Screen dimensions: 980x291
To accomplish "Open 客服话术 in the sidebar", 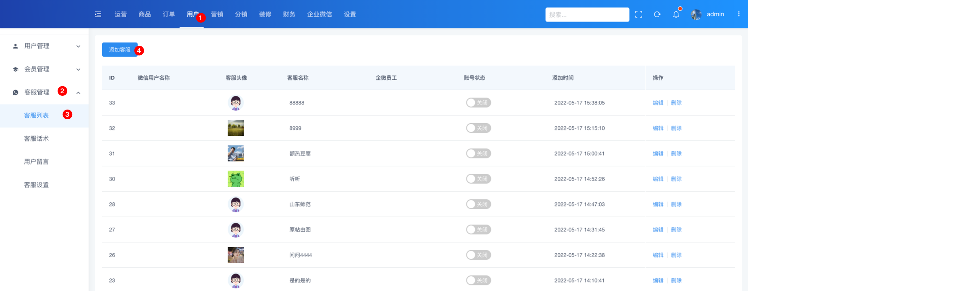I will 37,139.
